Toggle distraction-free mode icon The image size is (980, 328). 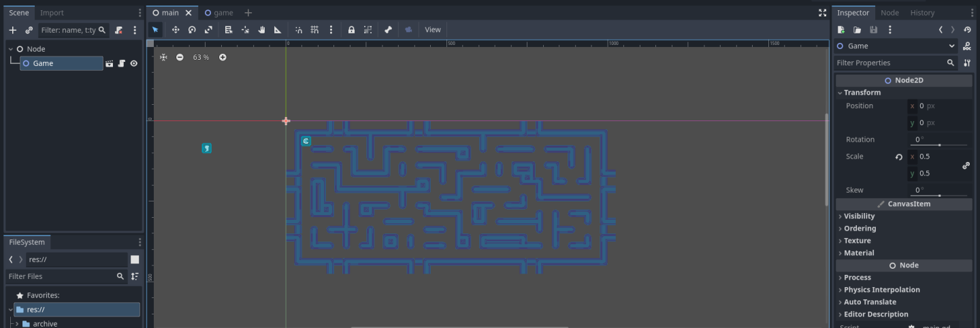click(x=822, y=13)
